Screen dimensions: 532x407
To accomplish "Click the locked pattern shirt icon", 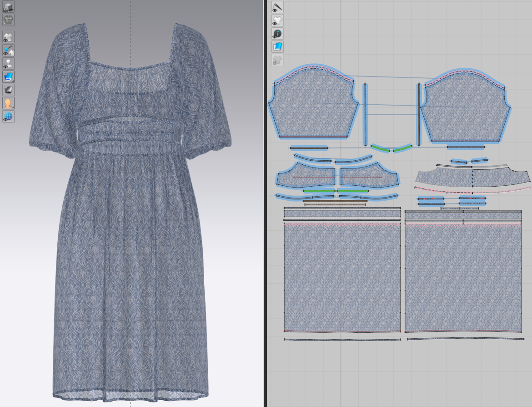I will (277, 60).
